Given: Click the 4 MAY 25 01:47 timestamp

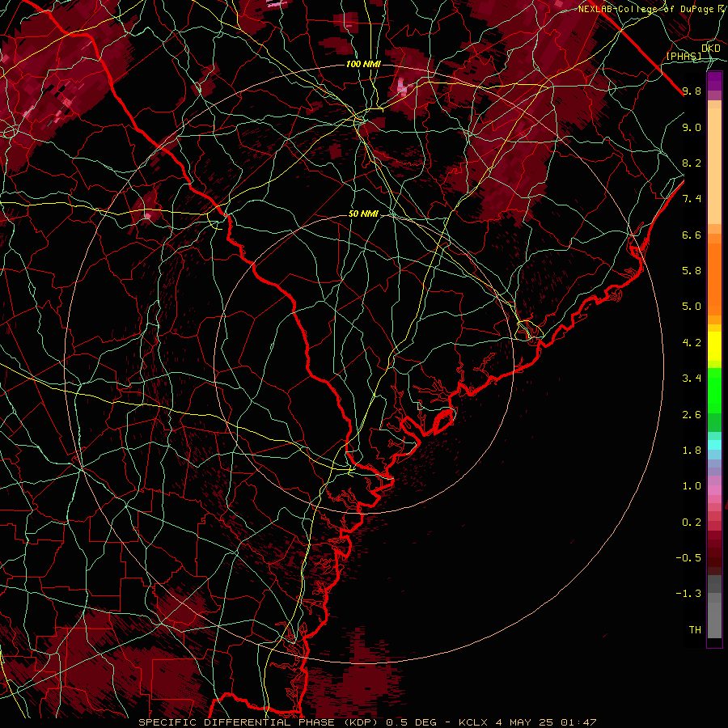Looking at the screenshot, I should click(x=546, y=722).
